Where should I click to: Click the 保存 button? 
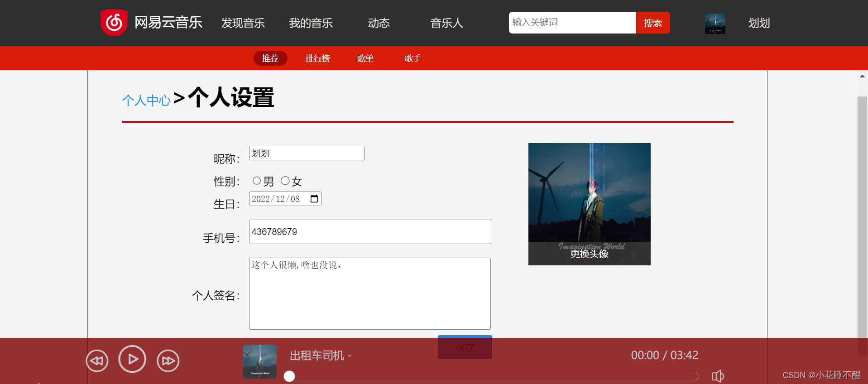(x=465, y=347)
